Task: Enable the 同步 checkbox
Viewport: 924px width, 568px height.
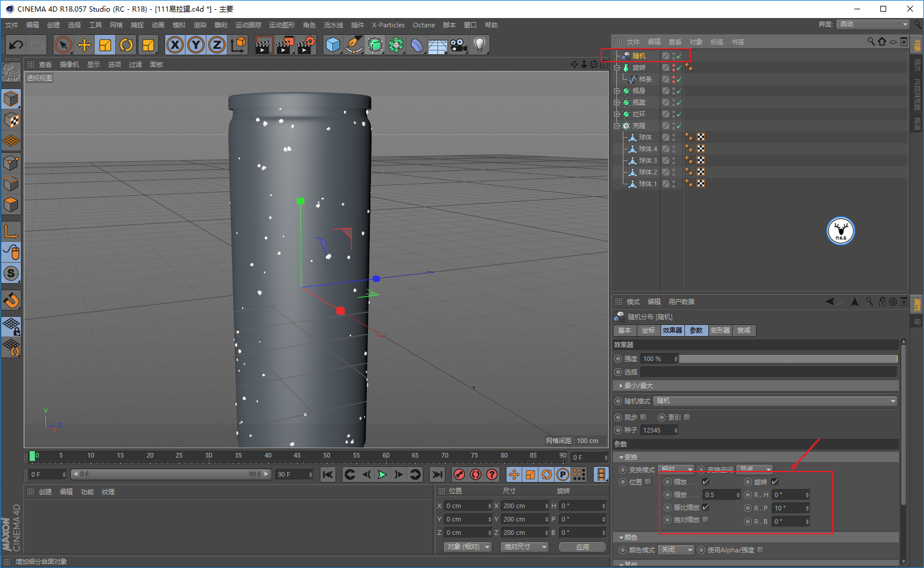Action: click(644, 417)
